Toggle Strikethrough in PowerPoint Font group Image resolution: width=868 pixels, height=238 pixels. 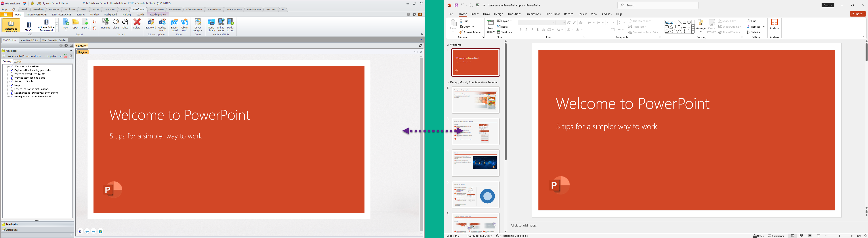pyautogui.click(x=544, y=30)
